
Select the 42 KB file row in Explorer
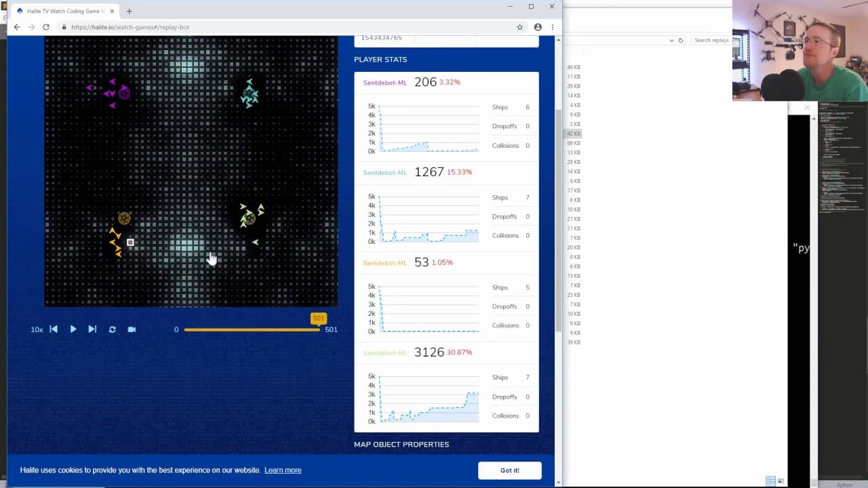574,134
